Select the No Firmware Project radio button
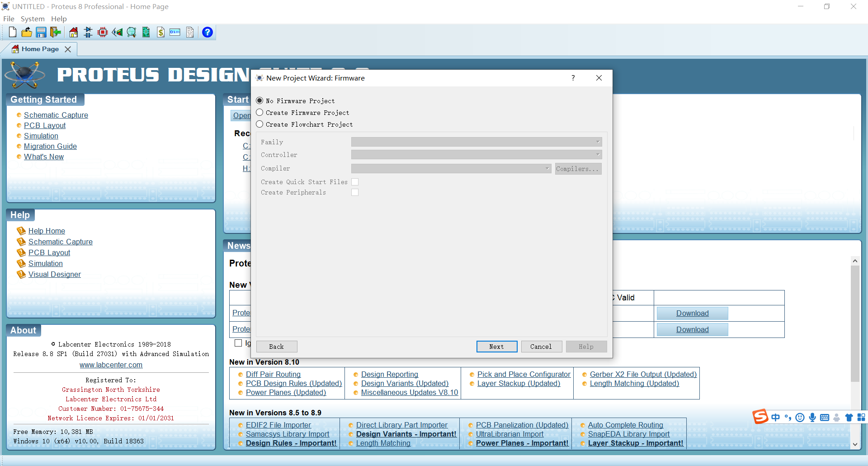 point(260,100)
